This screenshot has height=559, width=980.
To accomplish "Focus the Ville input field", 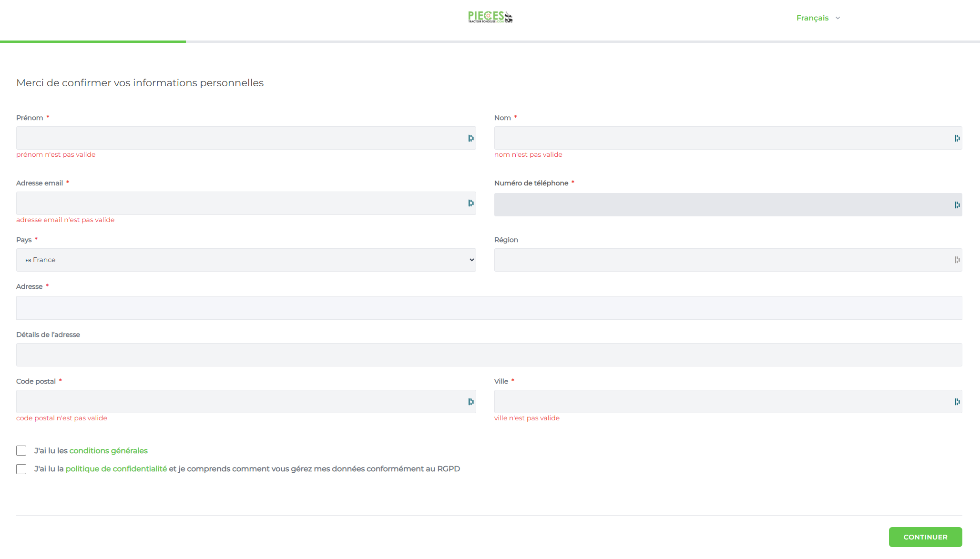I will pyautogui.click(x=728, y=401).
